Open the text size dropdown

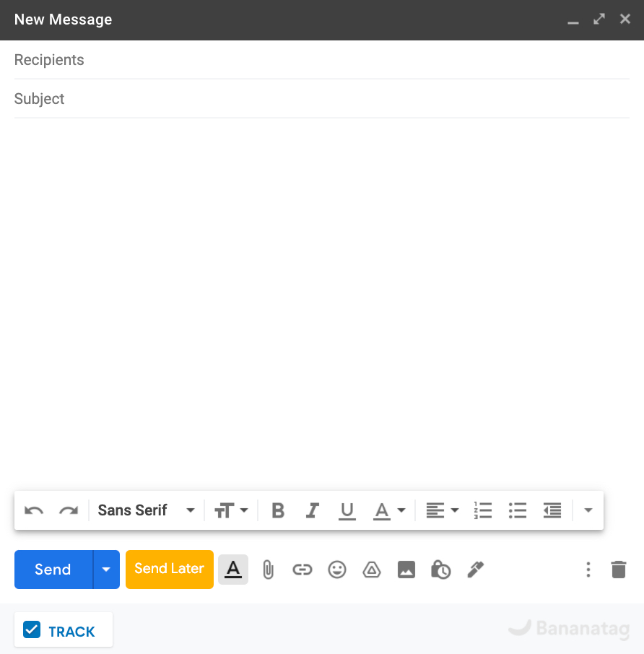pos(231,510)
